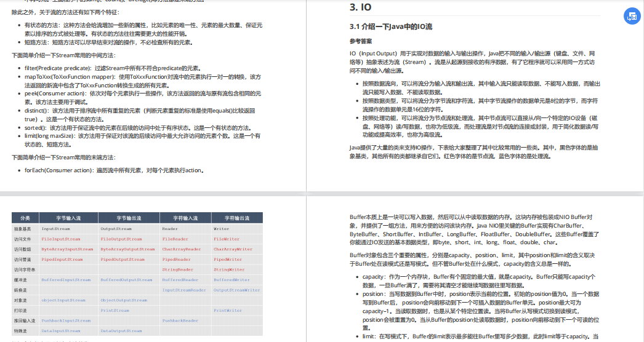Click the '访问字符串' row label
This screenshot has width=644, height=342.
[x=25, y=270]
